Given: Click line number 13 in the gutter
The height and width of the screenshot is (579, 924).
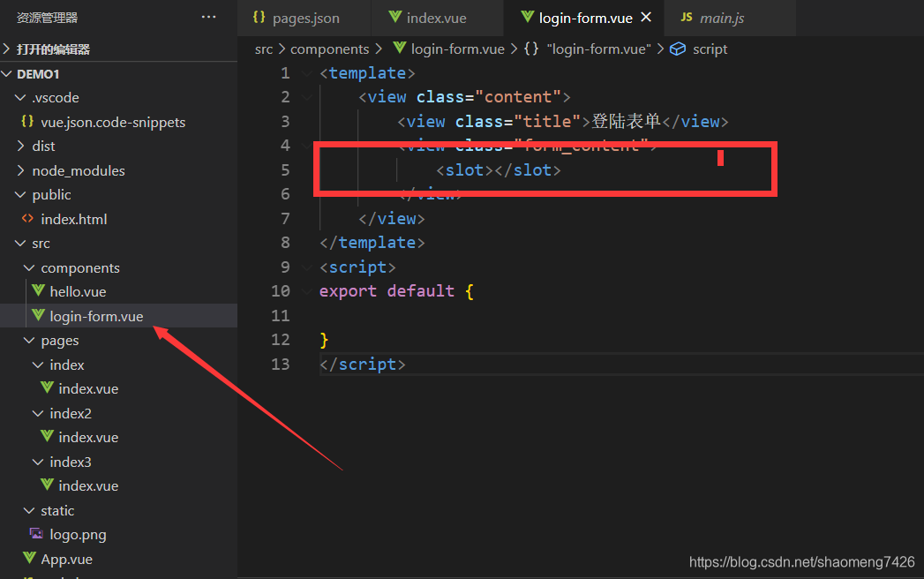Looking at the screenshot, I should 281,365.
